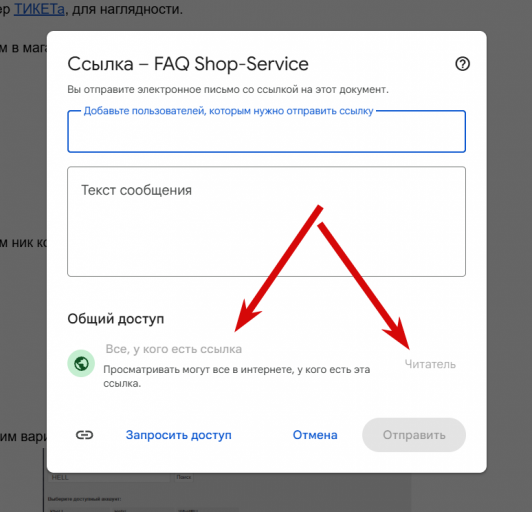The width and height of the screenshot is (532, 512).
Task: Click the Отмена button
Action: click(315, 435)
